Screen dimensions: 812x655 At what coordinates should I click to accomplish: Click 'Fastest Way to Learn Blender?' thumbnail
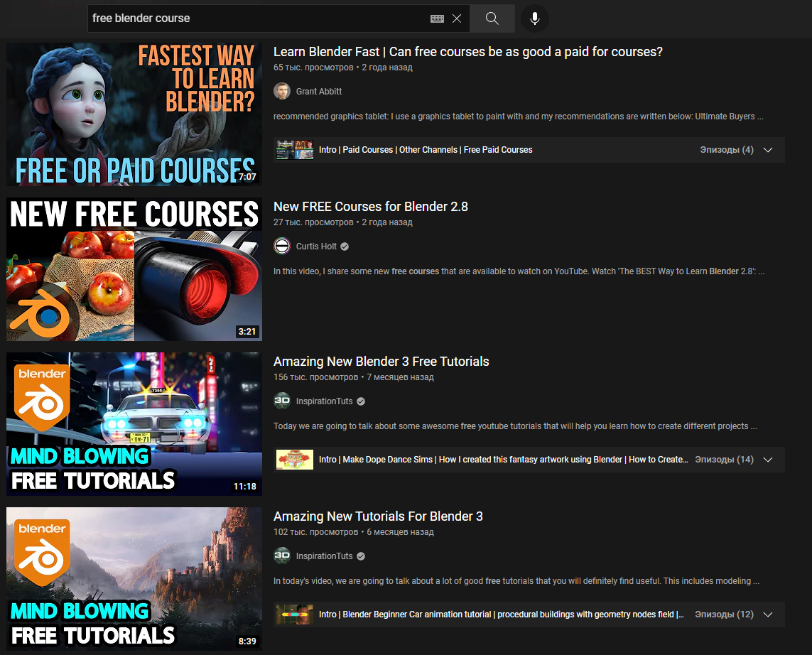coord(134,114)
